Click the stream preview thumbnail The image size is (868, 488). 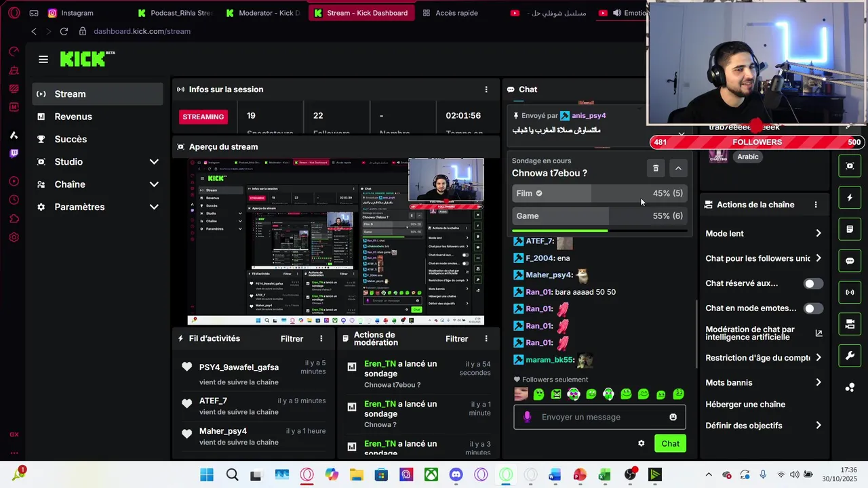click(x=336, y=242)
